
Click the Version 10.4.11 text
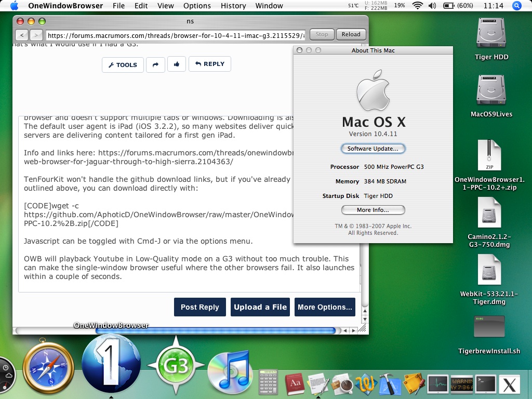373,134
